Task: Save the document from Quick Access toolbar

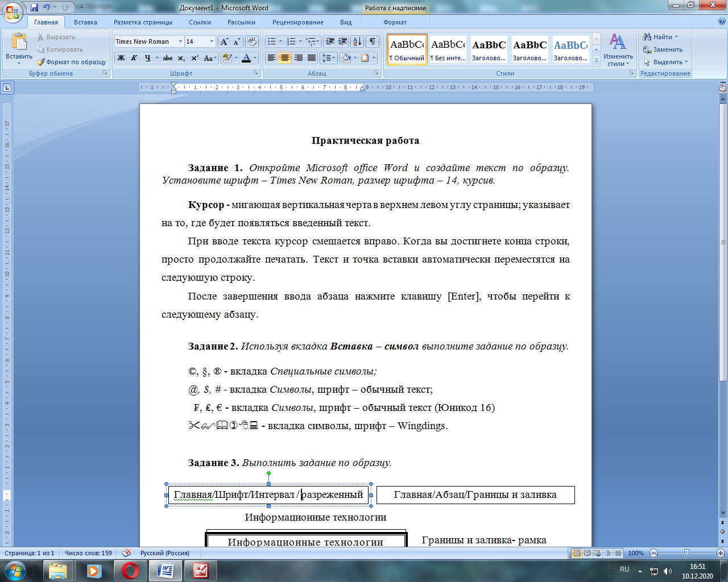Action: point(34,8)
